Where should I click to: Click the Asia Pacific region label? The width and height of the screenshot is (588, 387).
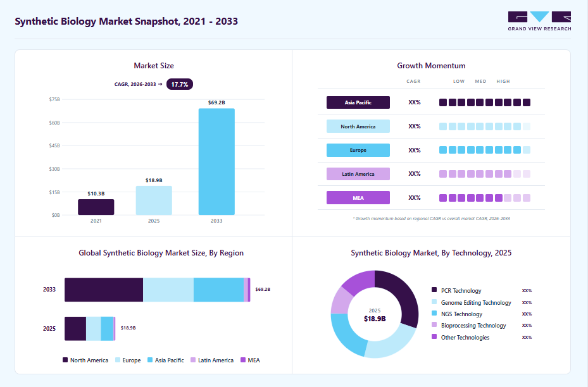tap(358, 102)
